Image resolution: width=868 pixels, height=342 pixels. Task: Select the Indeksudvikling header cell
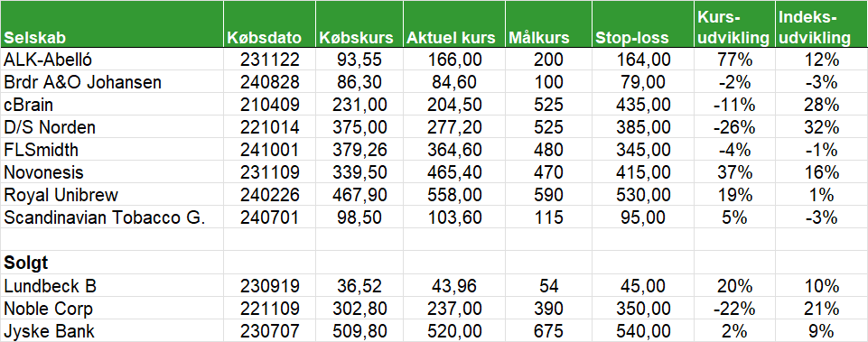click(822, 24)
